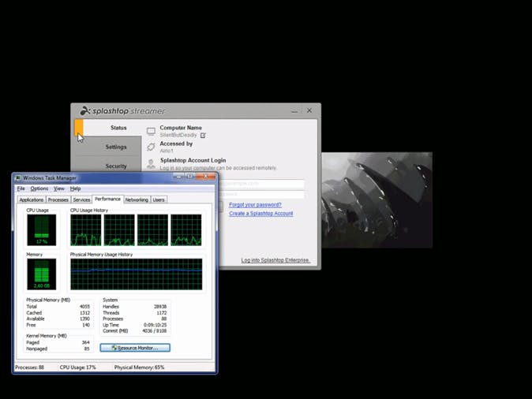The height and width of the screenshot is (399, 532).
Task: Open the View menu in Task Manager
Action: (59, 188)
